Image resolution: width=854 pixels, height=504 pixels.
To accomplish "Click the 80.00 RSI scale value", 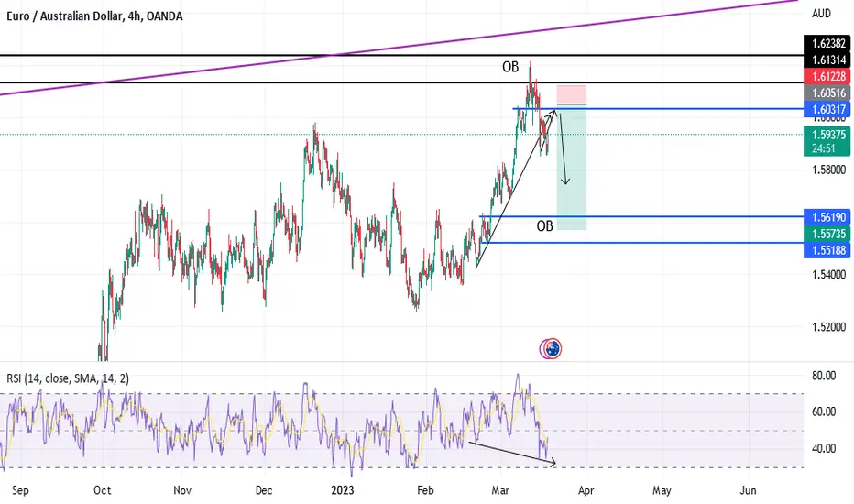I will (824, 376).
